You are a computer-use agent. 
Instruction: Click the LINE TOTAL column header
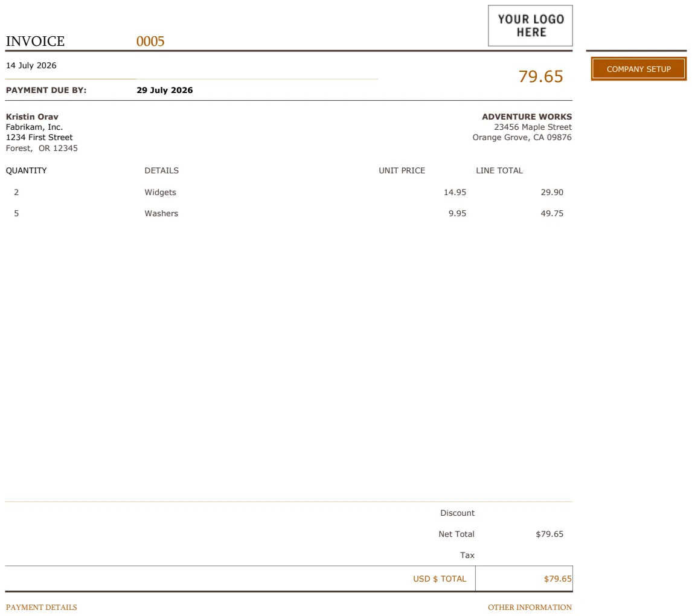click(x=499, y=170)
